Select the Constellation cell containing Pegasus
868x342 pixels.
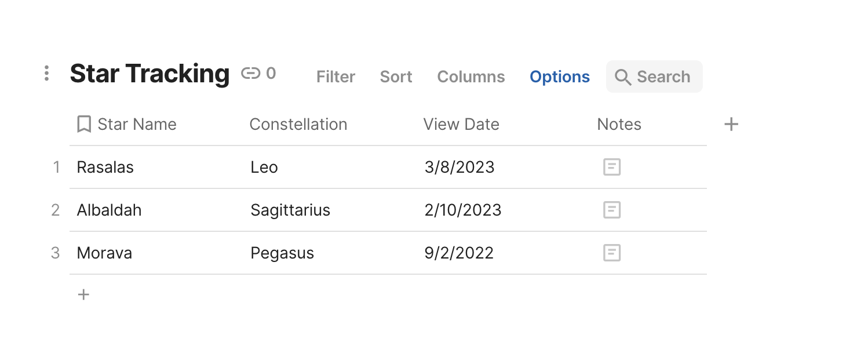click(282, 253)
